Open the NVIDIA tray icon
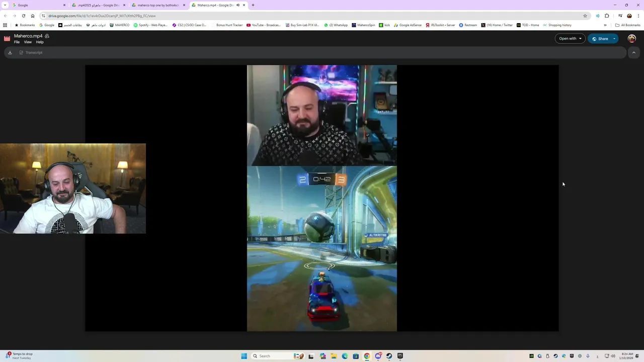 (531, 356)
